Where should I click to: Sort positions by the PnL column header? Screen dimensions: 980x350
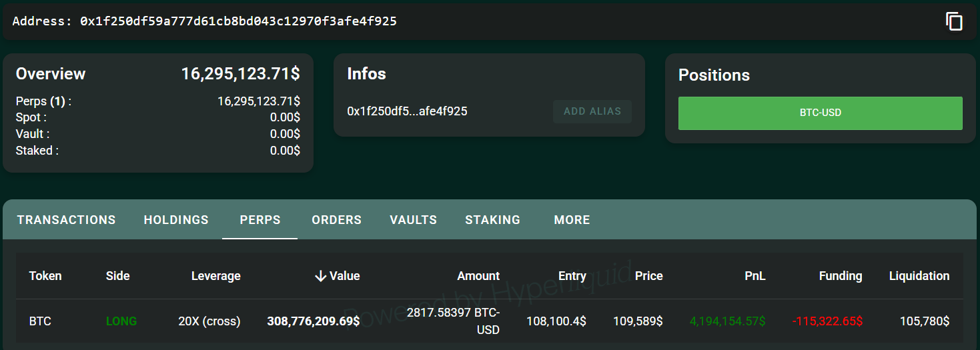[x=755, y=276]
